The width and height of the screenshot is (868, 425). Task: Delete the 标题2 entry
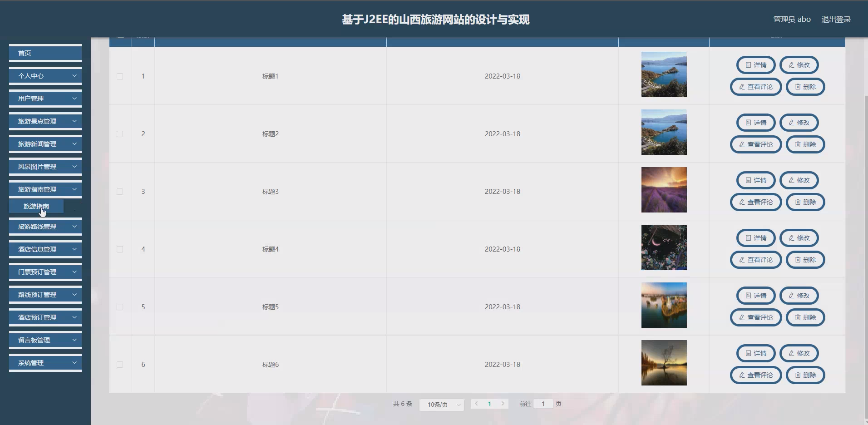point(805,144)
